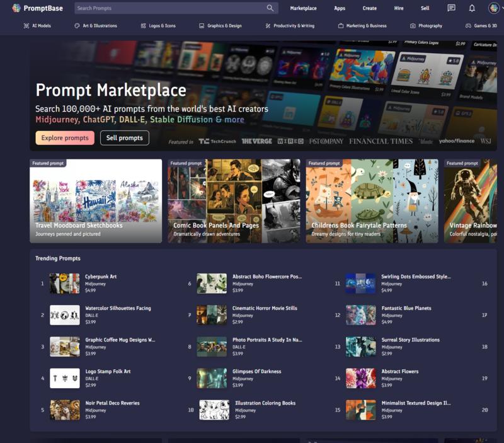Click the Logos & Icons category icon

point(142,26)
